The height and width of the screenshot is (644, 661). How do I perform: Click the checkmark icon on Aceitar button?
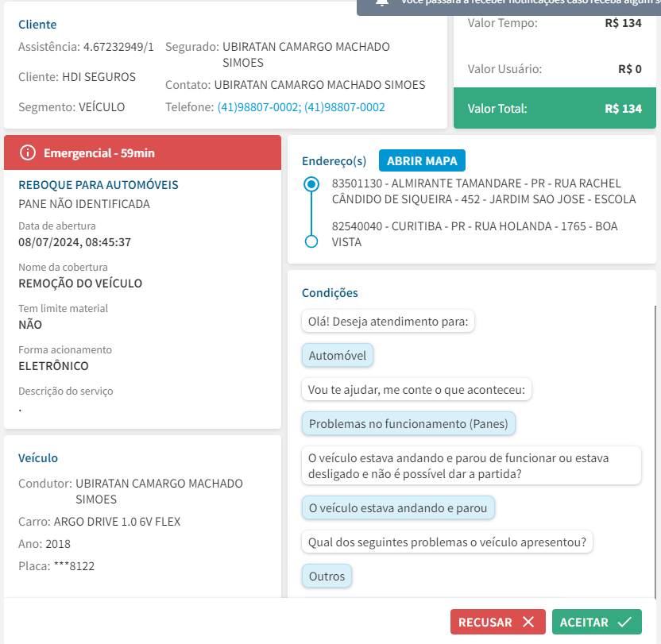(x=624, y=622)
